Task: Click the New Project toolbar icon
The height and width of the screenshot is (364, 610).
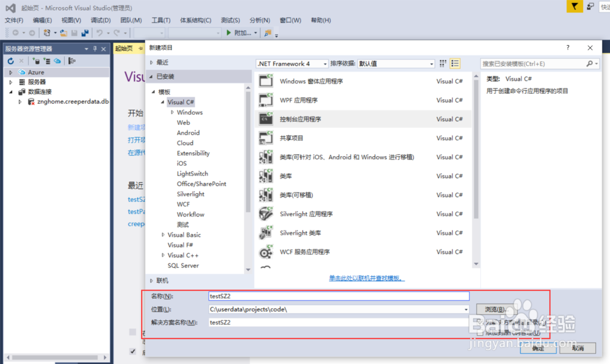Action: [47, 33]
